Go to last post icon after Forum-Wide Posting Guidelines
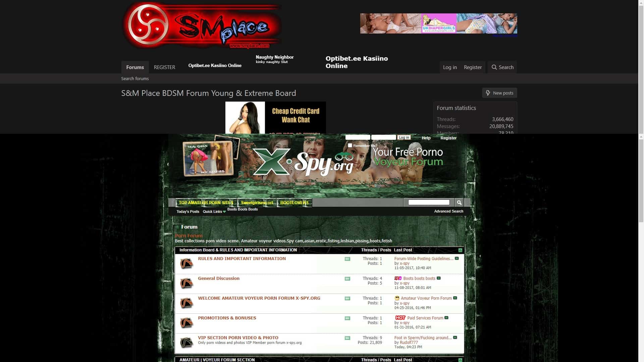644x362 pixels. tap(457, 258)
